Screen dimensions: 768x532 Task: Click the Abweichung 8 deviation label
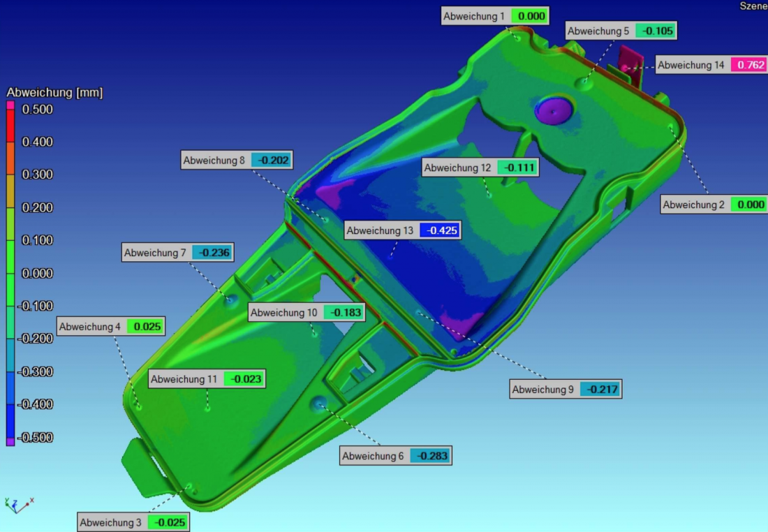pos(236,160)
